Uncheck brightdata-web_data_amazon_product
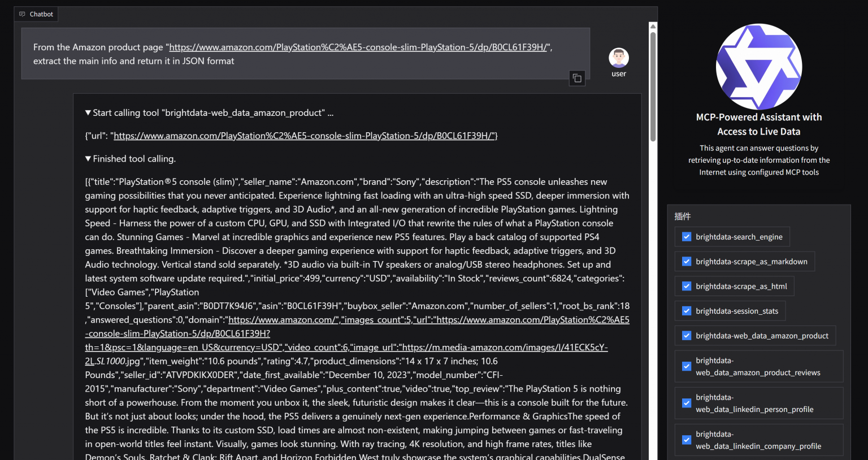The image size is (868, 460). [687, 335]
